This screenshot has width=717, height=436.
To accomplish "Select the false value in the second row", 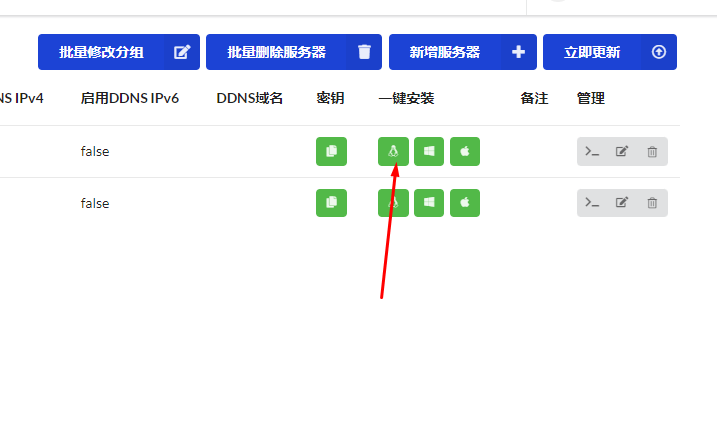I will tap(95, 203).
